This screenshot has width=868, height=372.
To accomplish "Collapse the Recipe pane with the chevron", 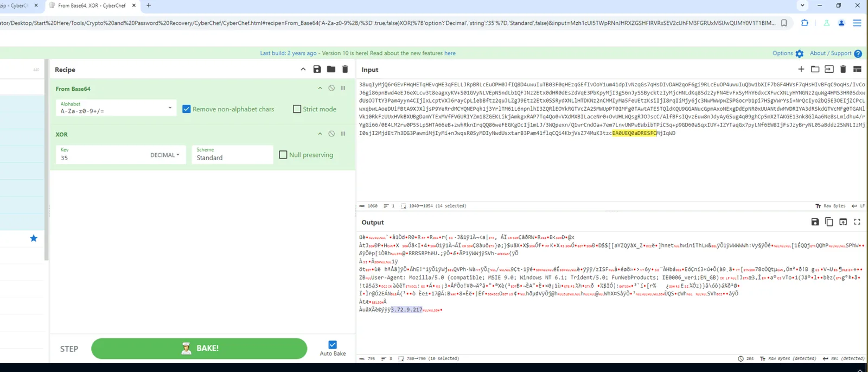I will [303, 70].
